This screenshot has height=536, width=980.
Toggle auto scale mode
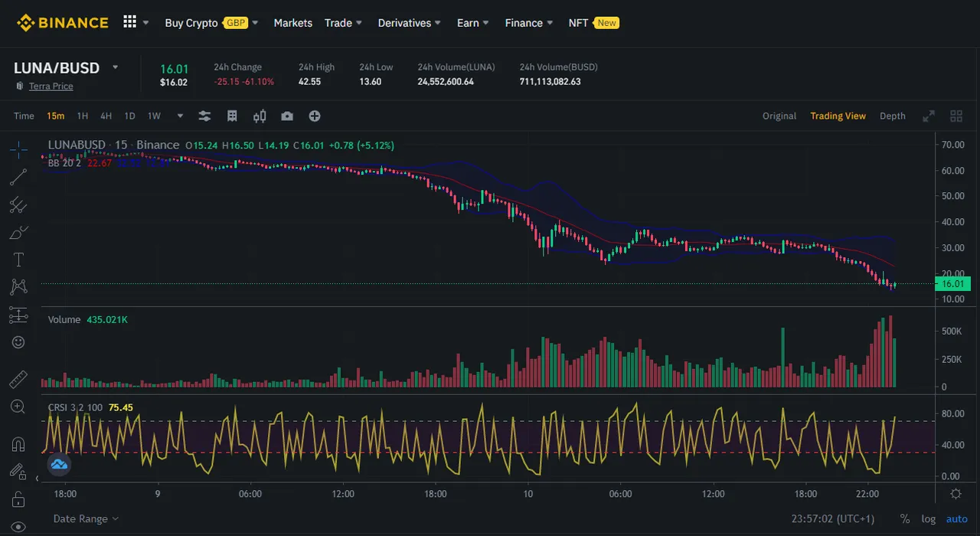[x=957, y=518]
